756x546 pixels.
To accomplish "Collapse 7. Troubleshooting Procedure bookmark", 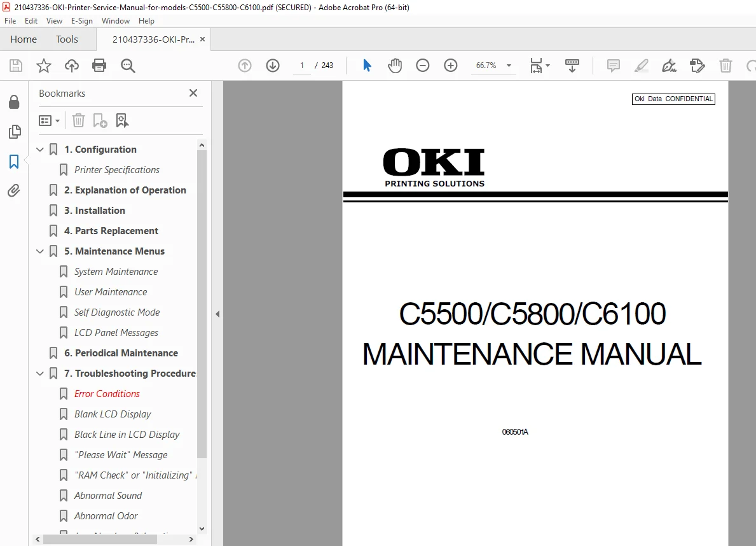I will pos(40,374).
